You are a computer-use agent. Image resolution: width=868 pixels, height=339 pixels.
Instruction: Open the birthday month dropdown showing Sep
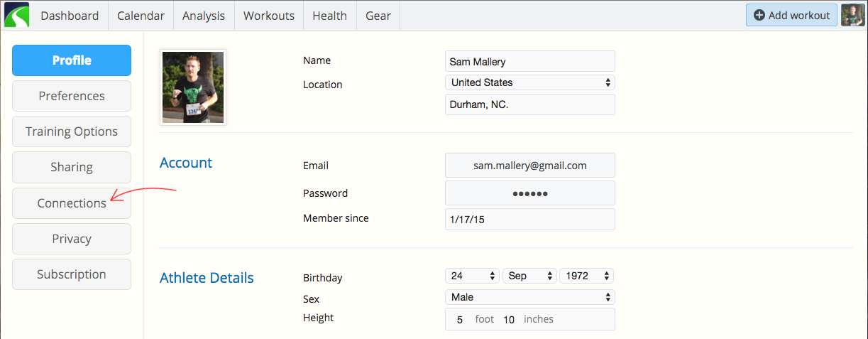[529, 276]
